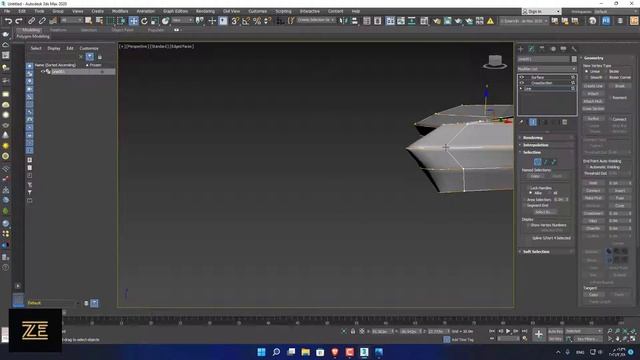Click the Align tool icon
Image resolution: width=640 pixels, height=360 pixels.
(354, 21)
